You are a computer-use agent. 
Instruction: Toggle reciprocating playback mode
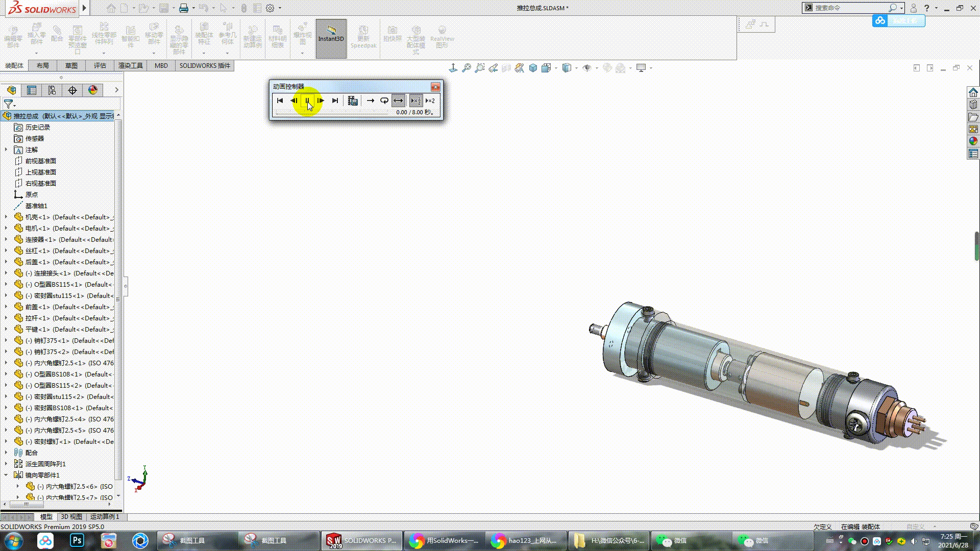[x=398, y=101]
